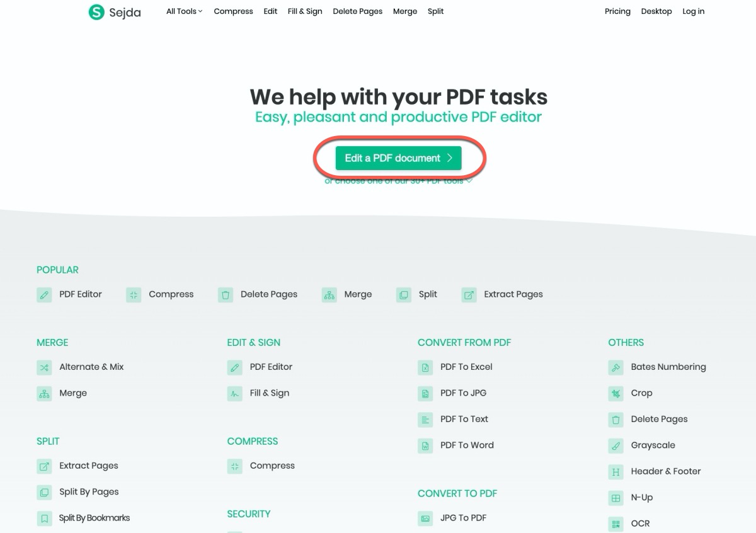Click the Extract Pages icon under Popular

tap(469, 295)
